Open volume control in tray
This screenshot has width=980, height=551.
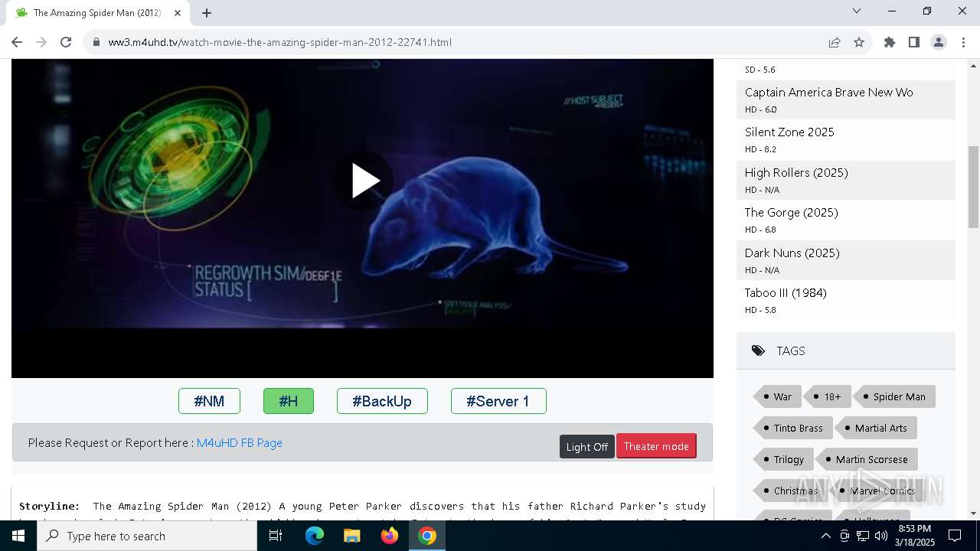tap(880, 536)
